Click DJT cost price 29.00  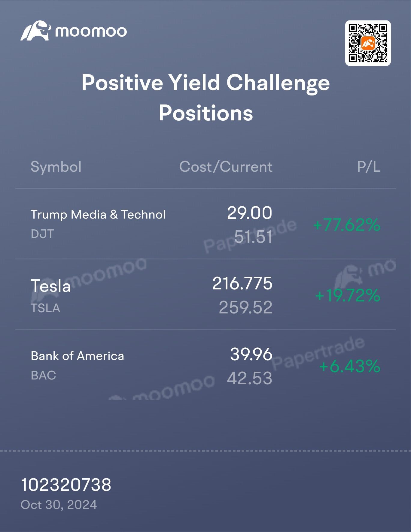(249, 213)
